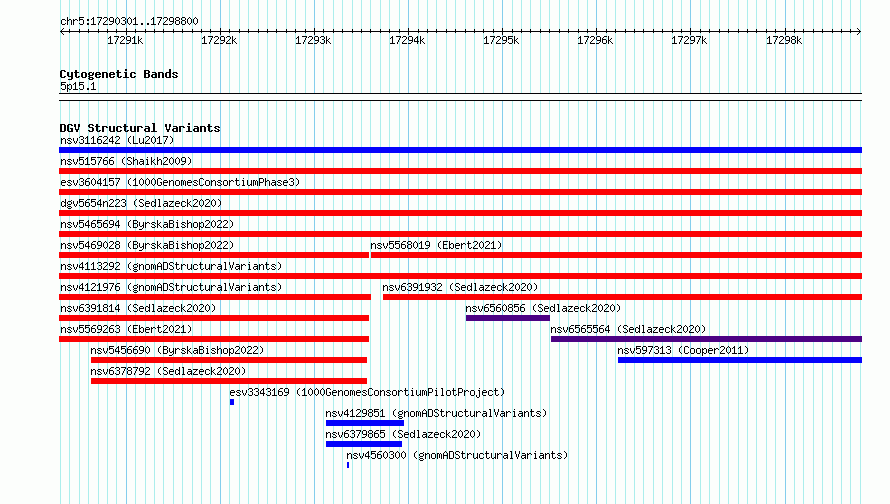Click the red bar under dgv5654n223

460,213
